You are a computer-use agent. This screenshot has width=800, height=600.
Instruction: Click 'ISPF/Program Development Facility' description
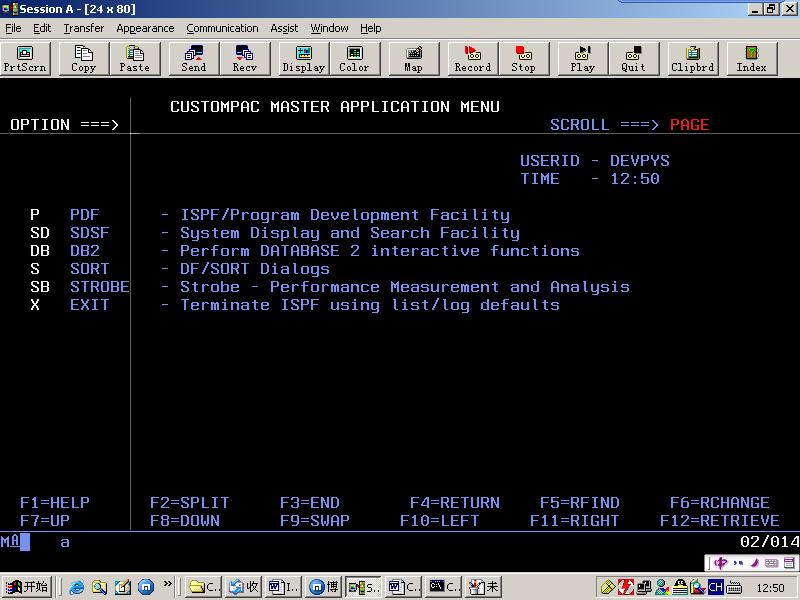[x=345, y=215]
